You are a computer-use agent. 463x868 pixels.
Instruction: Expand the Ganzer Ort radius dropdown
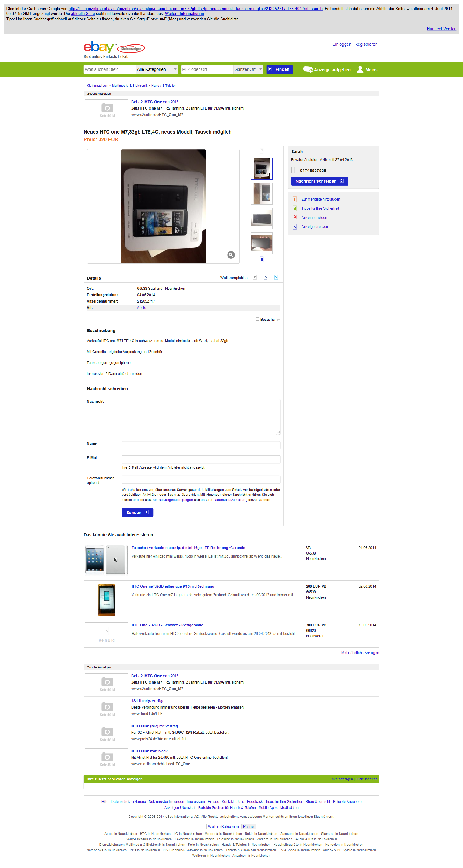click(248, 69)
